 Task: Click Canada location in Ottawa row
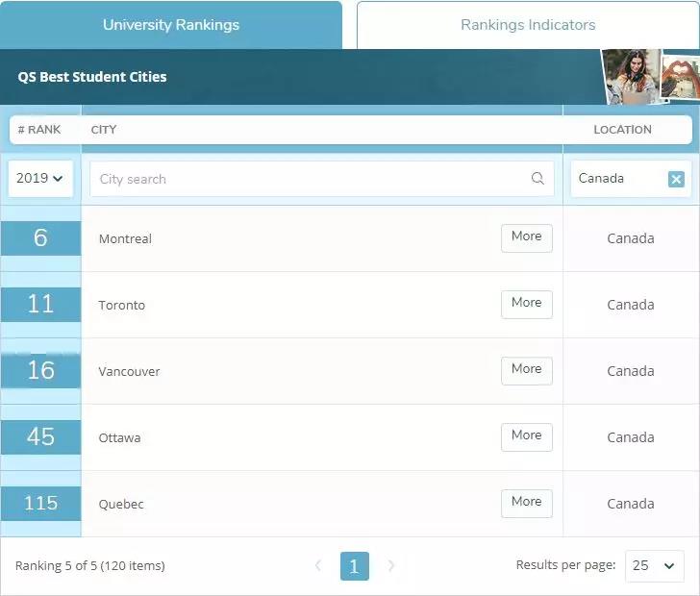coord(631,437)
